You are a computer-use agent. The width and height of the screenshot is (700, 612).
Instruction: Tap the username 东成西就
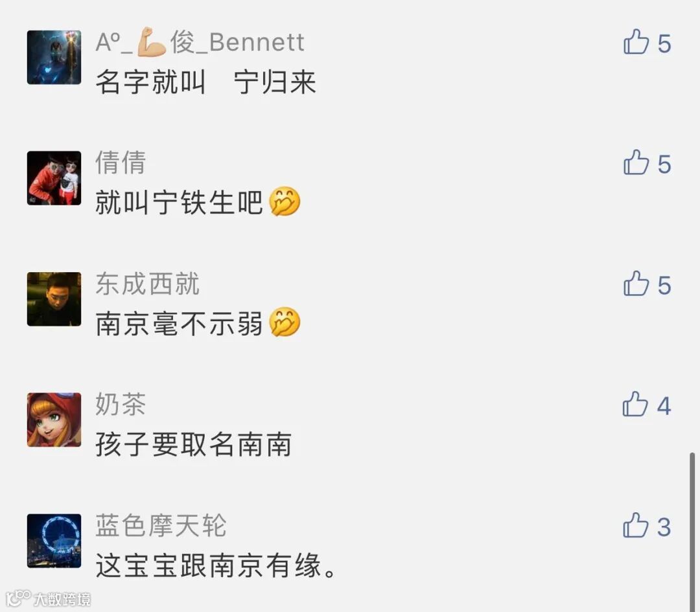[147, 283]
